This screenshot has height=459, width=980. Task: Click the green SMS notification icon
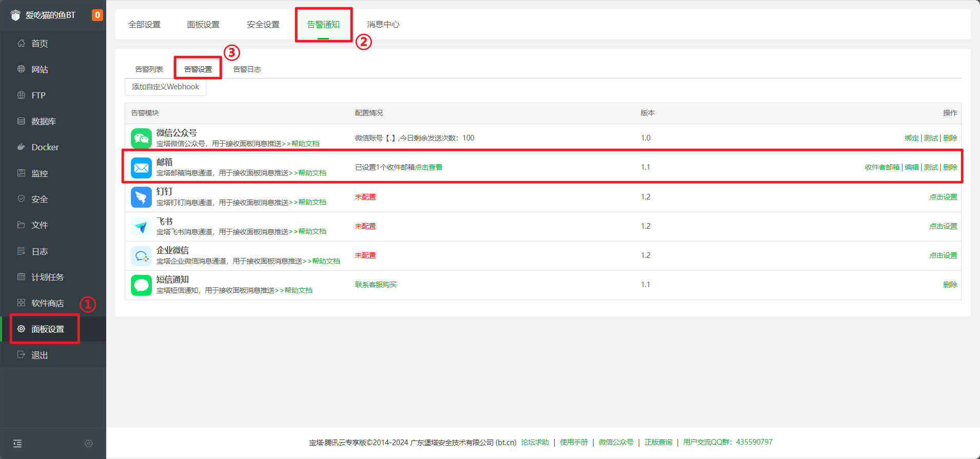[141, 285]
